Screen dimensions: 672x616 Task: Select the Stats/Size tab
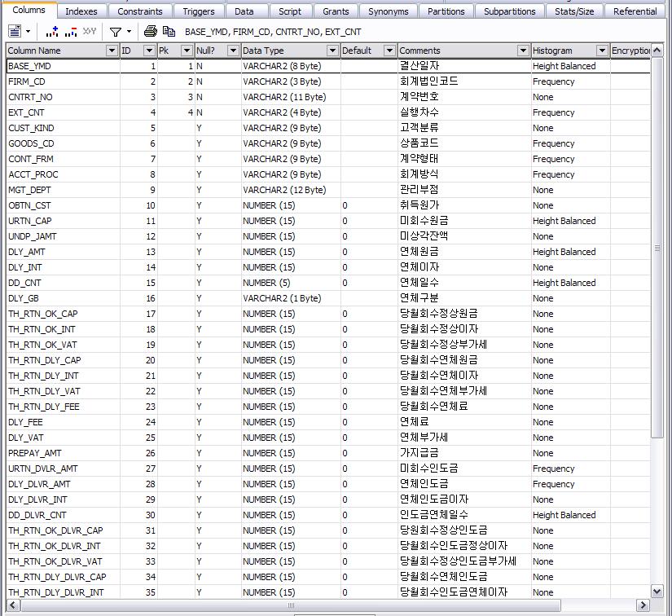pyautogui.click(x=574, y=11)
